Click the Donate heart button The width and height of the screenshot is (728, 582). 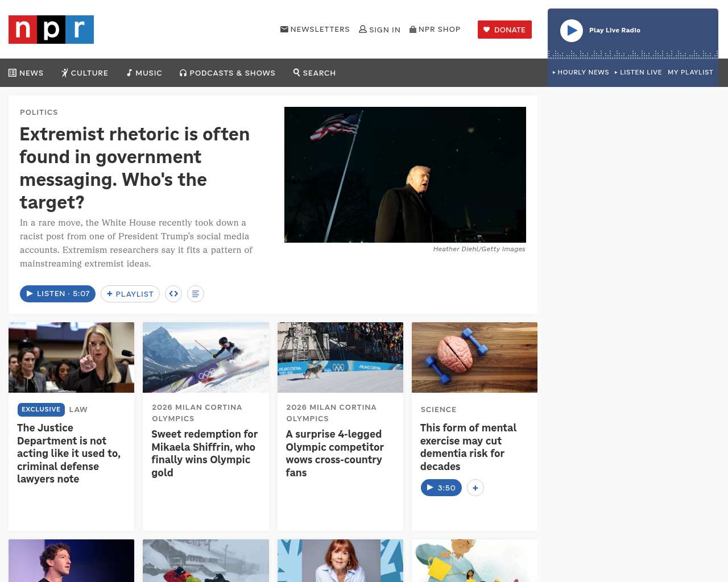click(504, 30)
